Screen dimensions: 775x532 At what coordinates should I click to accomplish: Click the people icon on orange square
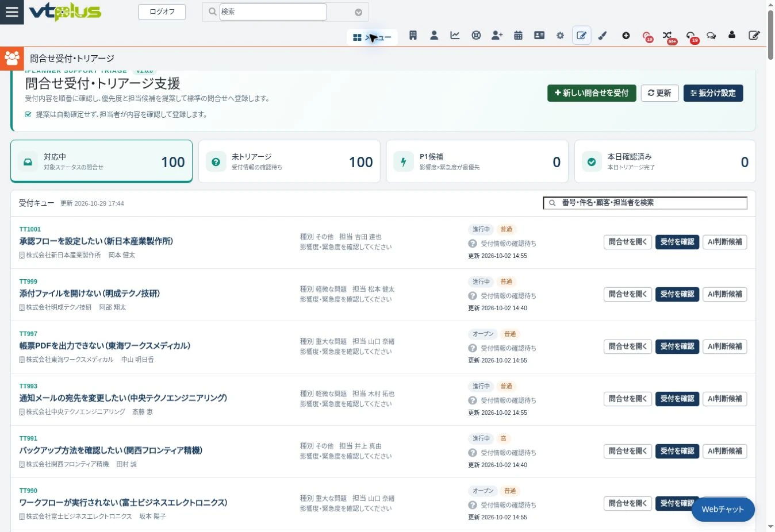11,58
